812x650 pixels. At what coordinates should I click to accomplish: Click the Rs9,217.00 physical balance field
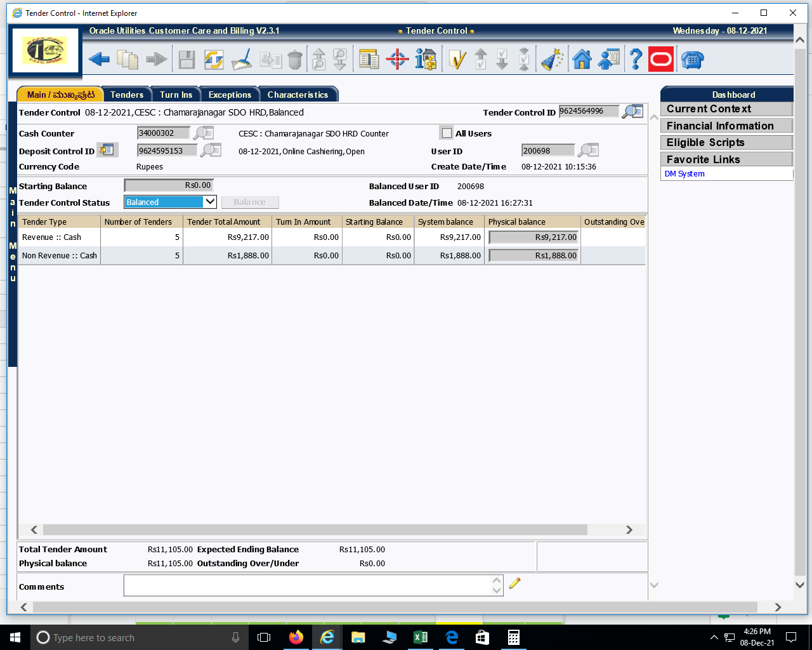pos(534,237)
